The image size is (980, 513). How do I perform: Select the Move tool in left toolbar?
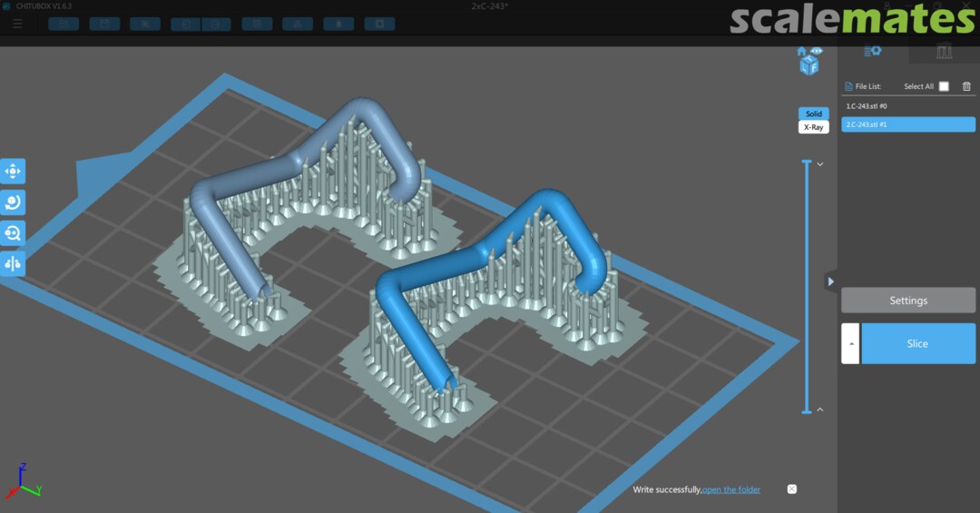pyautogui.click(x=14, y=171)
